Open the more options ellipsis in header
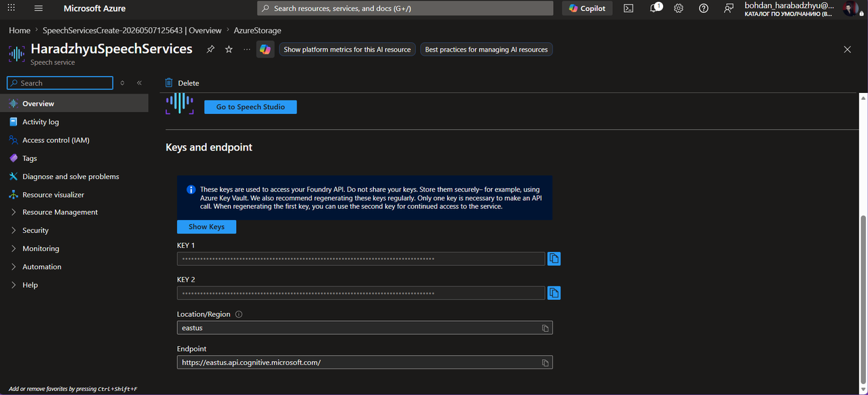The width and height of the screenshot is (868, 395). 246,50
